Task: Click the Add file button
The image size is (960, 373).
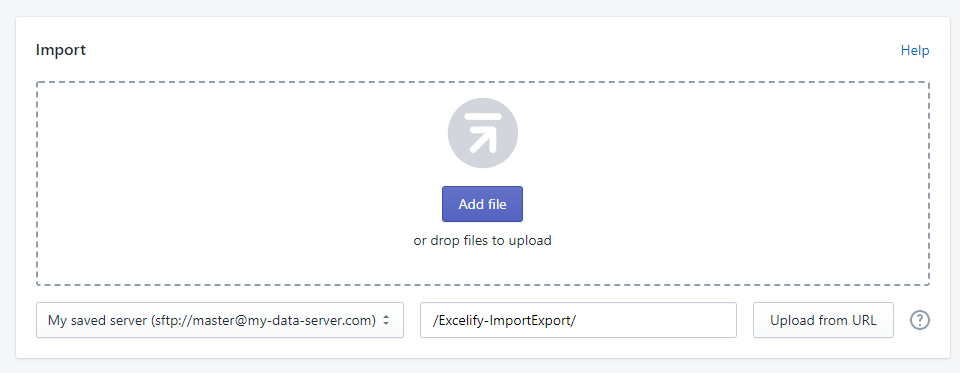Action: pos(482,204)
